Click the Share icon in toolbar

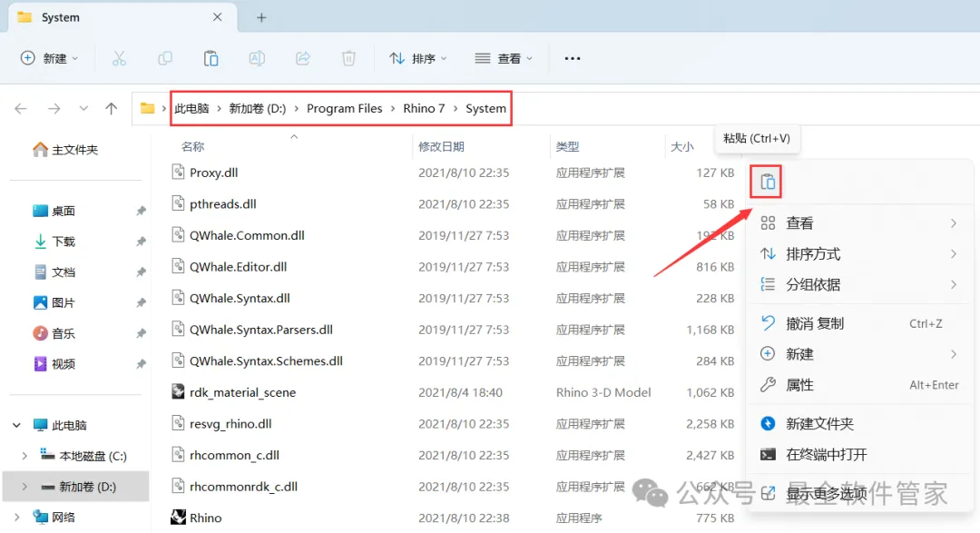coord(302,58)
